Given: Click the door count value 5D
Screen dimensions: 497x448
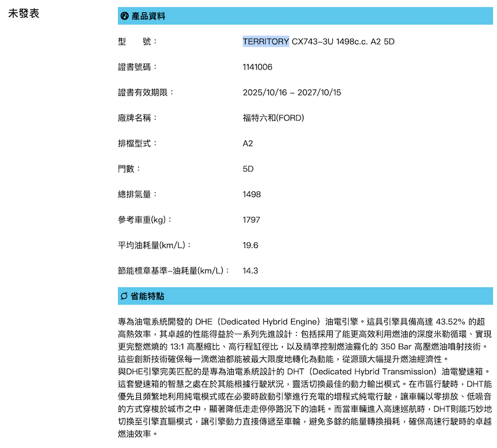Looking at the screenshot, I should click(248, 169).
